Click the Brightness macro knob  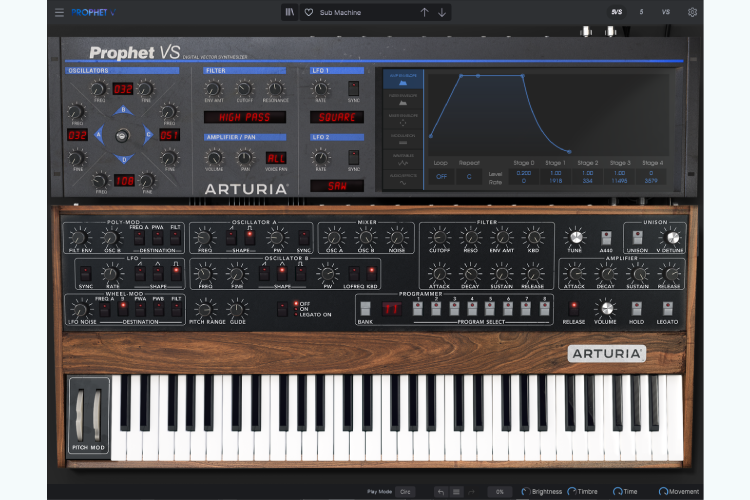pos(526,492)
